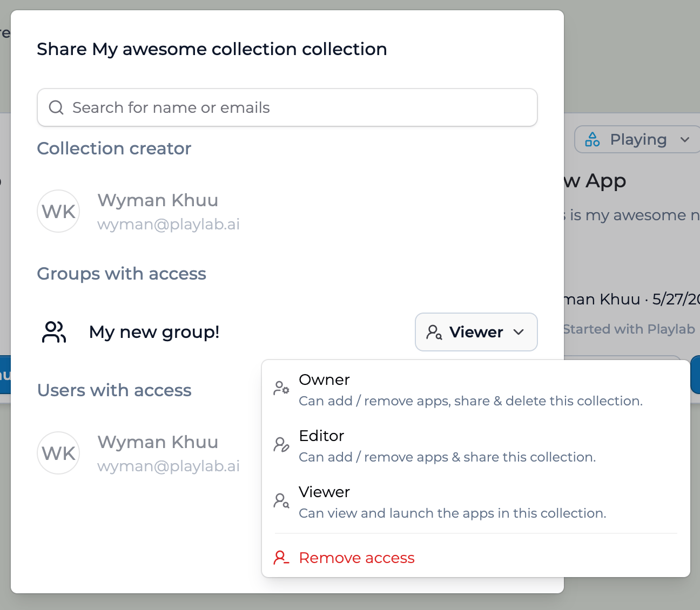This screenshot has height=610, width=700.
Task: Click 'Wyman Khuu' name under Collection creator
Action: (x=158, y=200)
